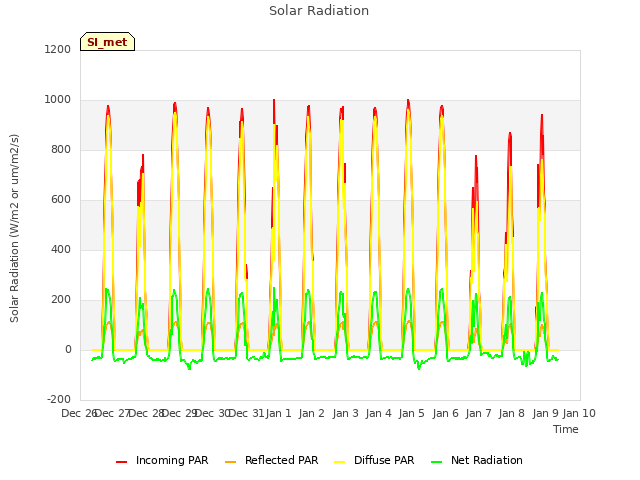Viewport: 640px width, 480px height.
Task: Toggle the Reflected PAR legend entry
Action: click(271, 460)
